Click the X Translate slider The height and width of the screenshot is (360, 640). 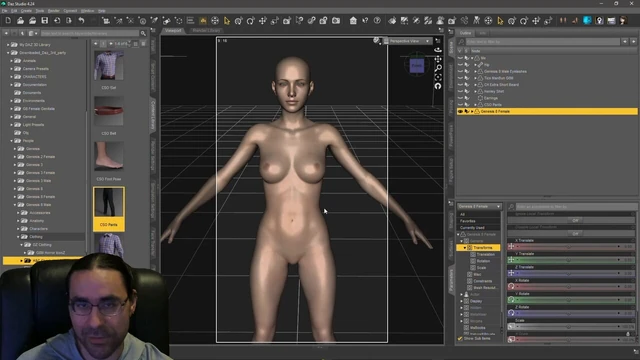click(568, 247)
